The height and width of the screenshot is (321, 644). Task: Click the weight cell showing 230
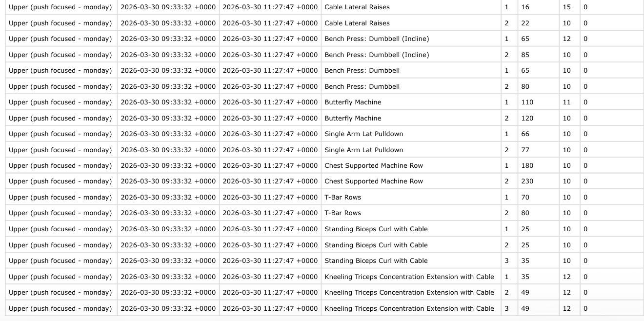(x=527, y=181)
